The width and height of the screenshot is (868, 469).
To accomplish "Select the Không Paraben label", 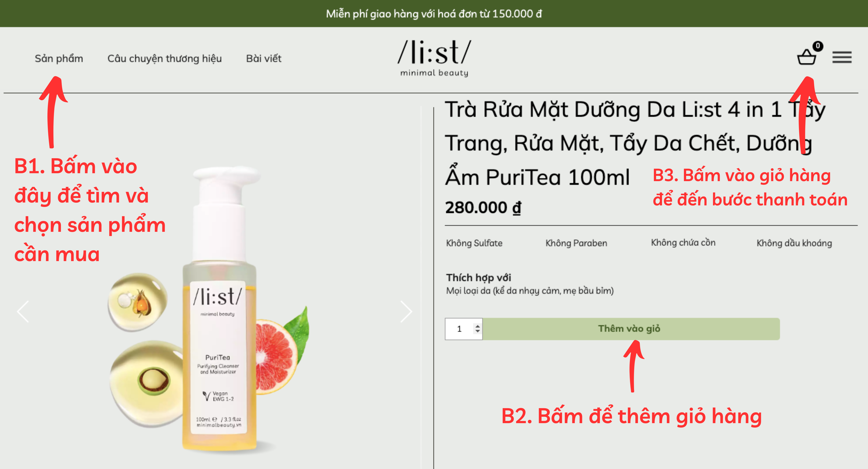I will 576,243.
